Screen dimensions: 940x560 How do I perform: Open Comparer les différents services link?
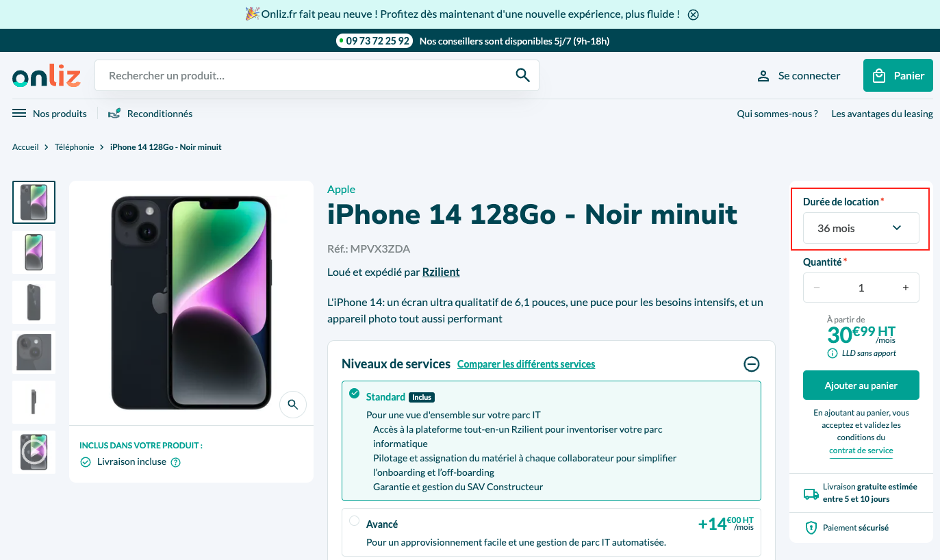point(526,364)
